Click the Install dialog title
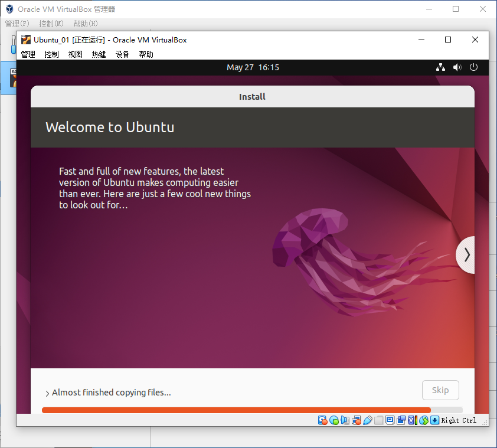The height and width of the screenshot is (448, 497). point(252,97)
